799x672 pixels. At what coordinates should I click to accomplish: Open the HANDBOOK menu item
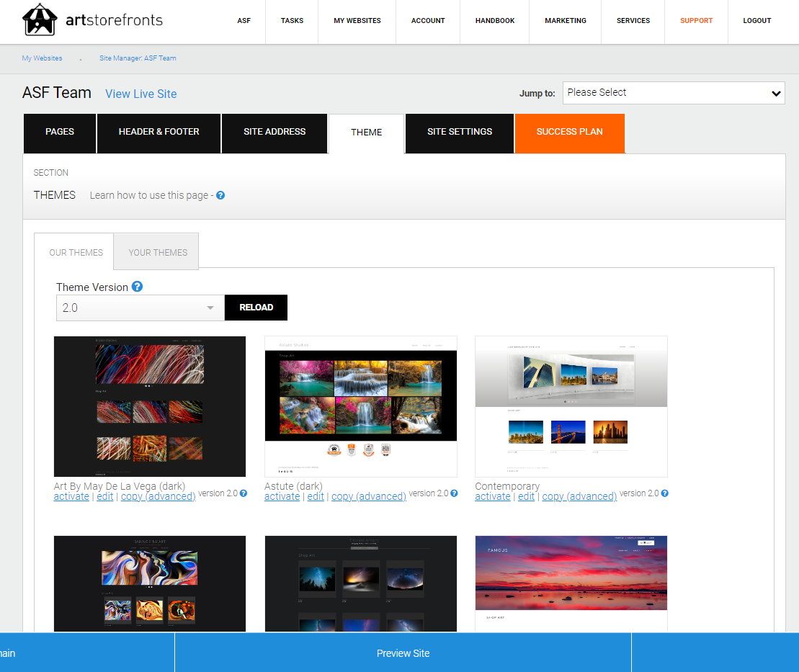point(494,21)
